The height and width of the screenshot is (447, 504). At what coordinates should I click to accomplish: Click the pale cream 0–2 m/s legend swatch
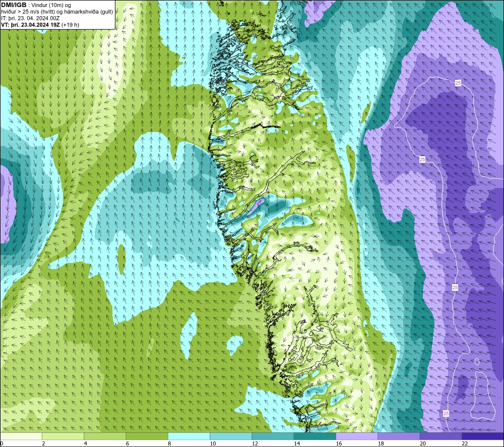pyautogui.click(x=21, y=436)
